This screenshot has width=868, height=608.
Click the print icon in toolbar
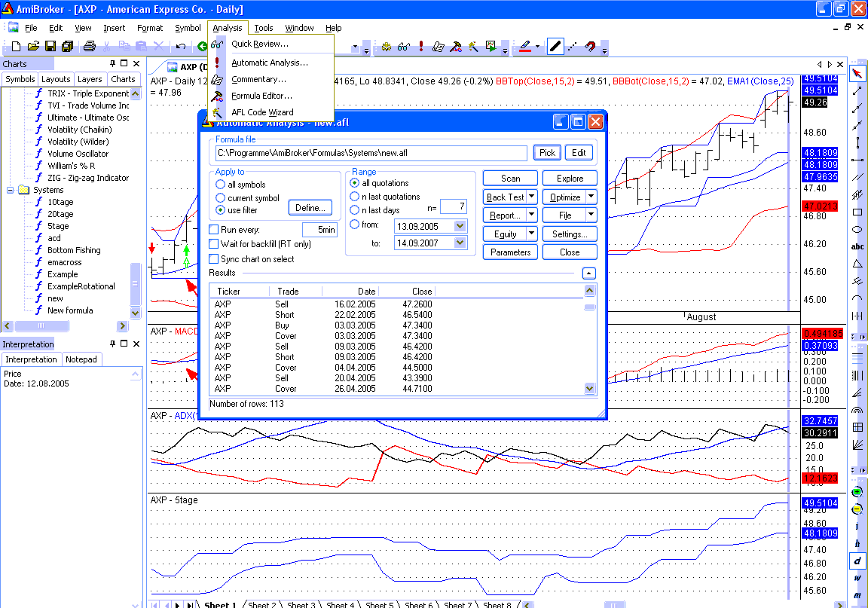point(90,47)
